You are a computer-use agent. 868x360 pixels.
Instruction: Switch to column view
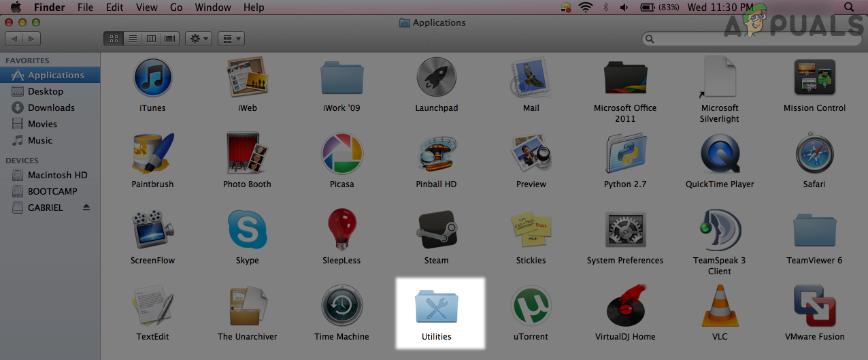pos(152,39)
